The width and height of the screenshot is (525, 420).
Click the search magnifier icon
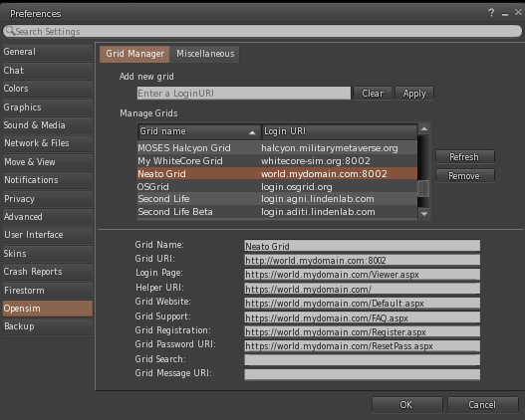tap(10, 31)
